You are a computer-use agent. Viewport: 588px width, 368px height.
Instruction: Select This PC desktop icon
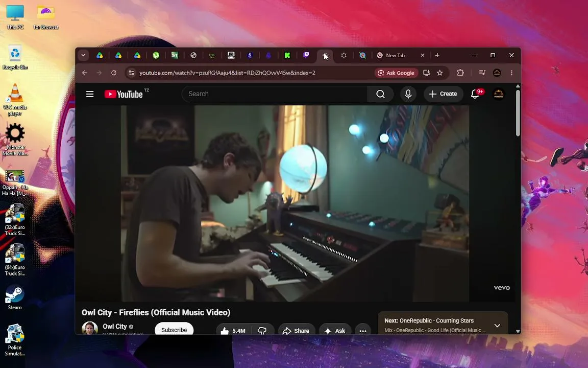[15, 17]
